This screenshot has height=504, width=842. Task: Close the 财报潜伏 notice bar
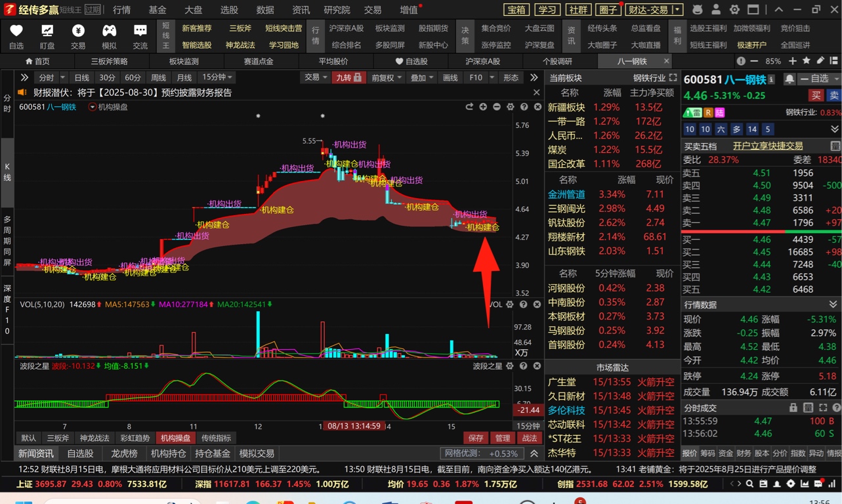click(536, 93)
